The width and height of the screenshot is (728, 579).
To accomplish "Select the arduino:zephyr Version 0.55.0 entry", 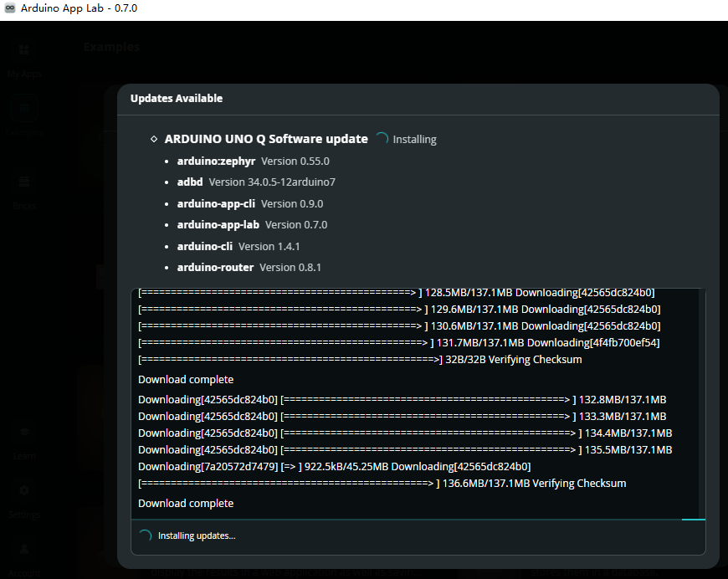I will [253, 161].
